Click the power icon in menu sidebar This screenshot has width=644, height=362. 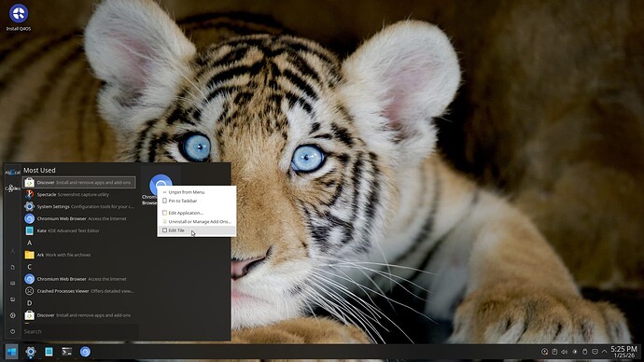tap(13, 331)
